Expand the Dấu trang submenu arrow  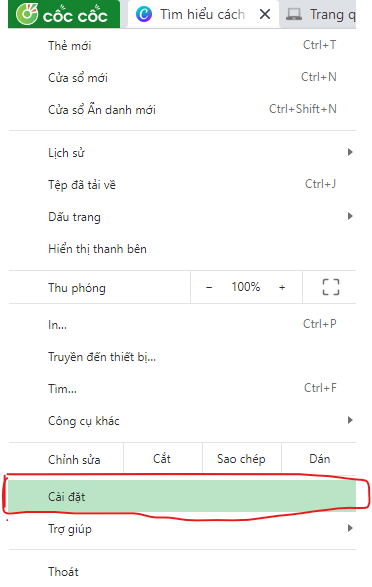pos(350,216)
